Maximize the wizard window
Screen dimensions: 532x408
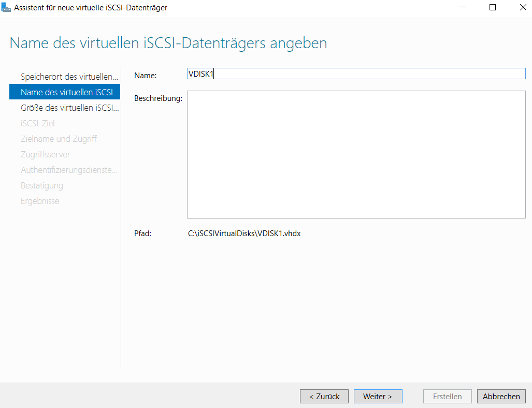coord(493,8)
